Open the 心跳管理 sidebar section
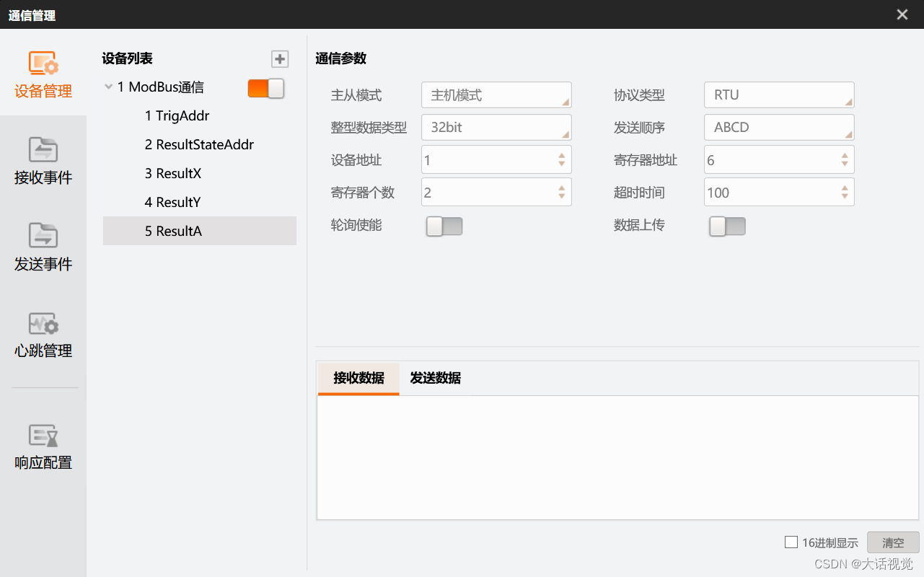 [43, 335]
